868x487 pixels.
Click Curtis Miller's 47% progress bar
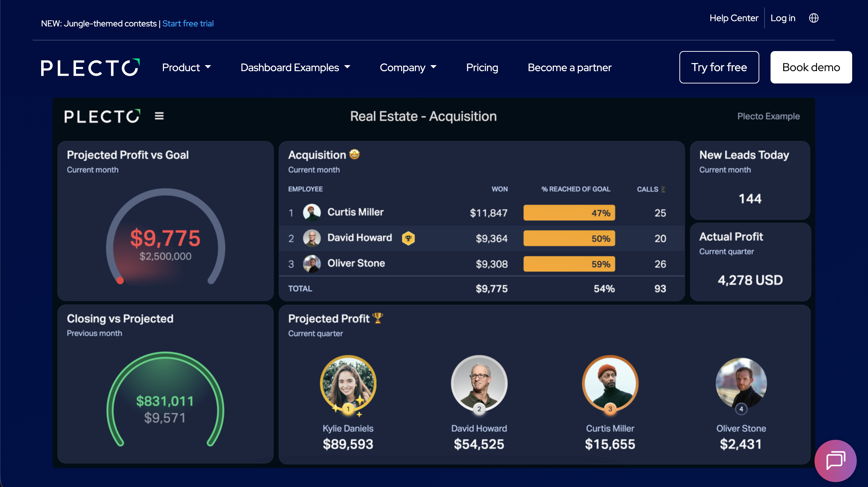coord(569,213)
